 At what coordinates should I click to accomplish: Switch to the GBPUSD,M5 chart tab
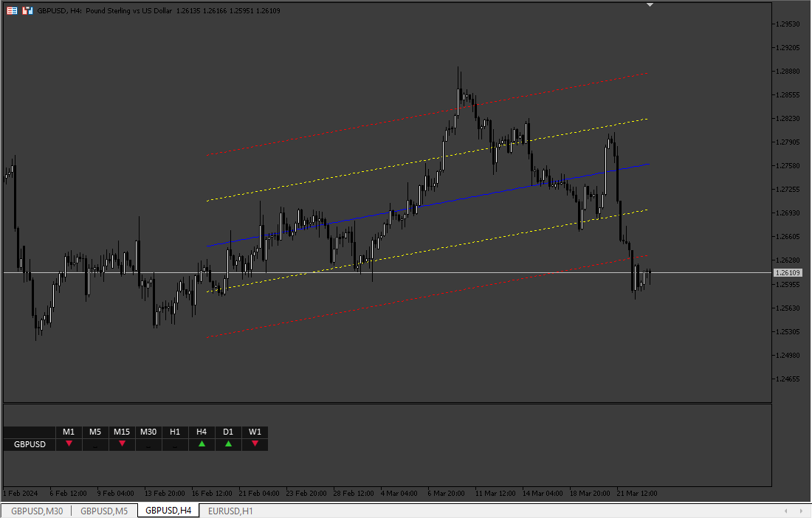104,511
